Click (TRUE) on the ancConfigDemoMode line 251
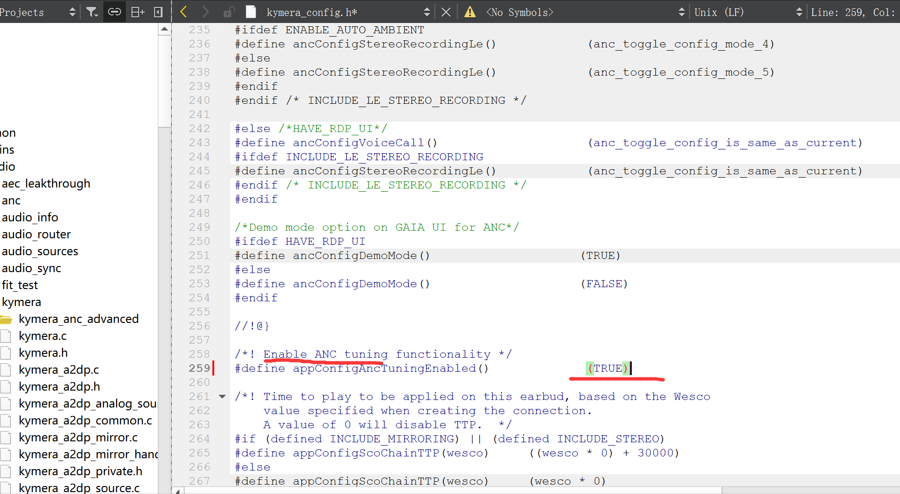The height and width of the screenshot is (494, 900). pyautogui.click(x=600, y=255)
